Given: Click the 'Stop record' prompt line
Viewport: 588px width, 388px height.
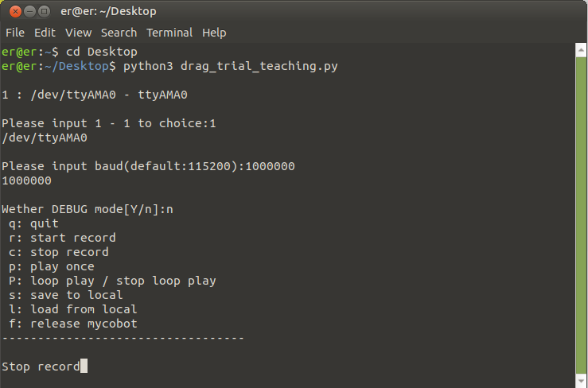Looking at the screenshot, I should 41,367.
